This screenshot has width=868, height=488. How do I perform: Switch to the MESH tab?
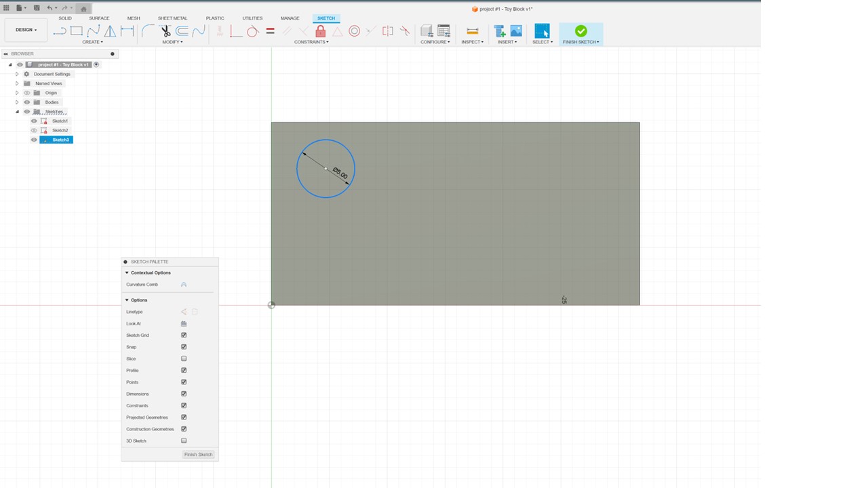(x=134, y=18)
